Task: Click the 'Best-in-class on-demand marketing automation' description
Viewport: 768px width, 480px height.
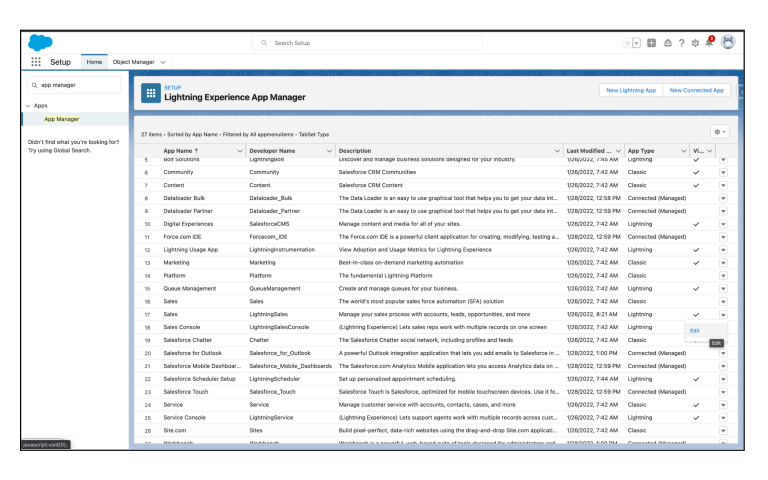Action: 401,263
